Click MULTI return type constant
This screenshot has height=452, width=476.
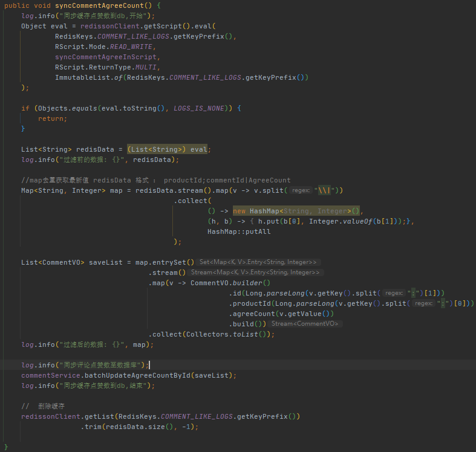146,67
